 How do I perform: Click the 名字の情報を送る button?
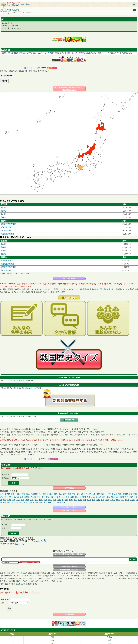click(x=7, y=75)
